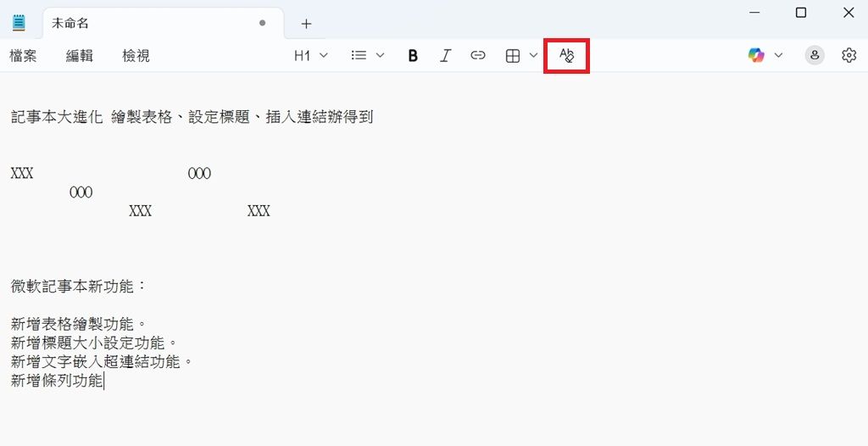Maximize the Notepad window
Screen dimensions: 868x446
[801, 12]
